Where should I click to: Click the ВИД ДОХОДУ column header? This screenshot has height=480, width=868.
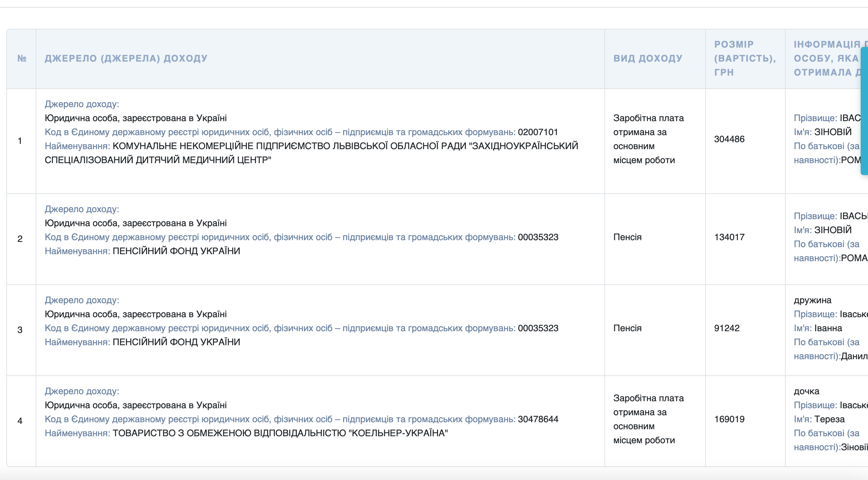pyautogui.click(x=648, y=58)
